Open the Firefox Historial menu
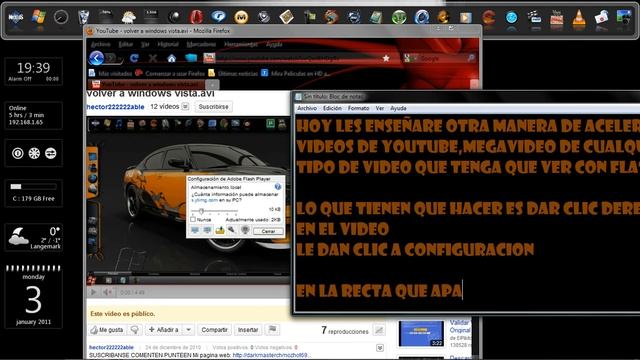The height and width of the screenshot is (360, 640). pos(168,44)
